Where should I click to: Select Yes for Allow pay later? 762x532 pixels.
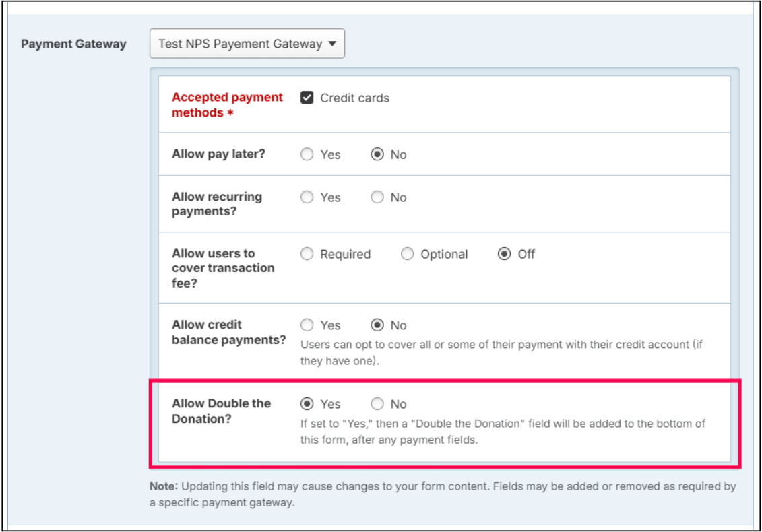click(307, 154)
